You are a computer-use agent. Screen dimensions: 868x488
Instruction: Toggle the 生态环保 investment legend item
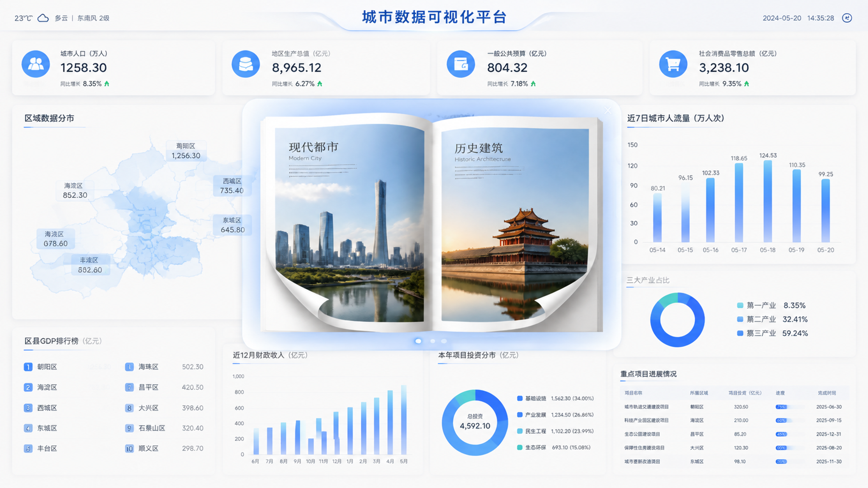point(554,447)
